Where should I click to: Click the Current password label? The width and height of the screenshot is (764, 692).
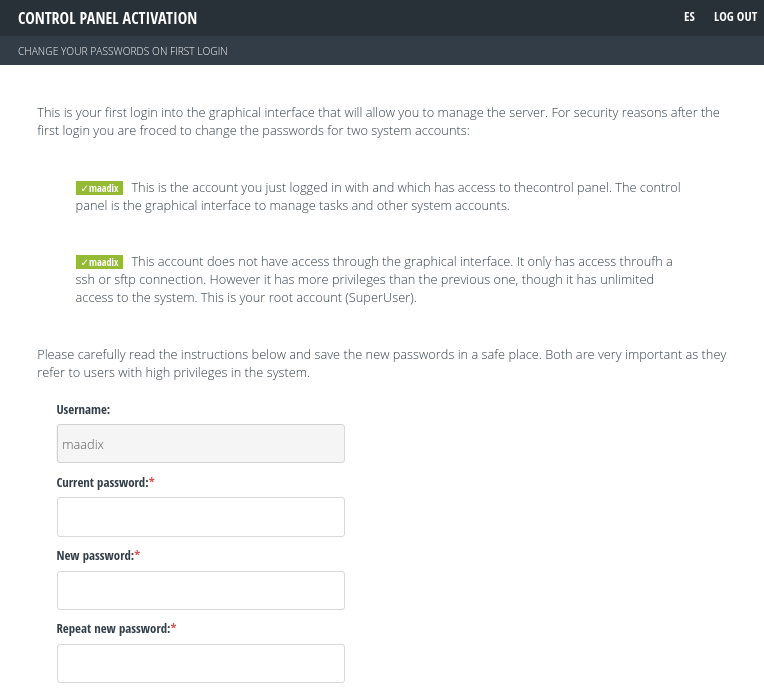tap(102, 483)
